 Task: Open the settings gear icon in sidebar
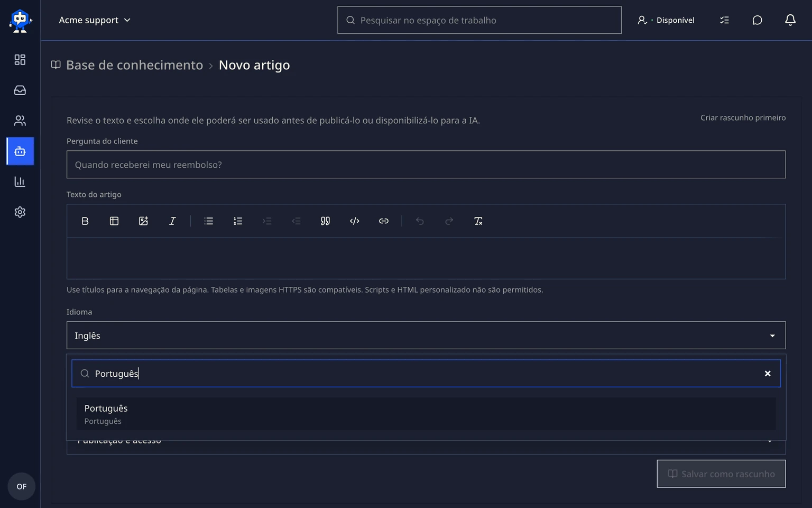point(20,212)
